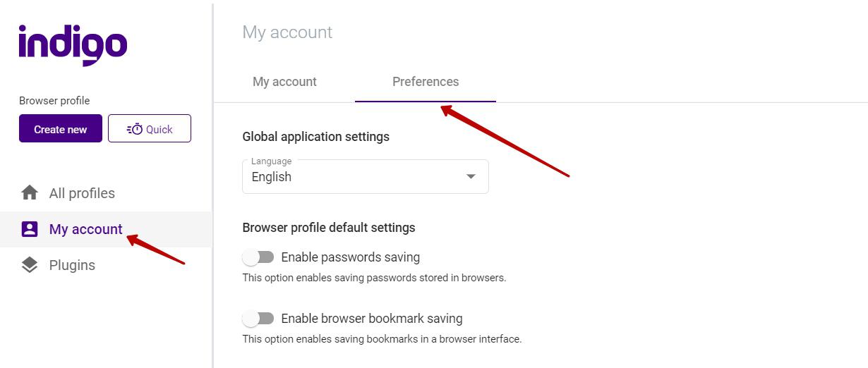Turn on the browser bookmark saving switch
The image size is (868, 368).
258,319
